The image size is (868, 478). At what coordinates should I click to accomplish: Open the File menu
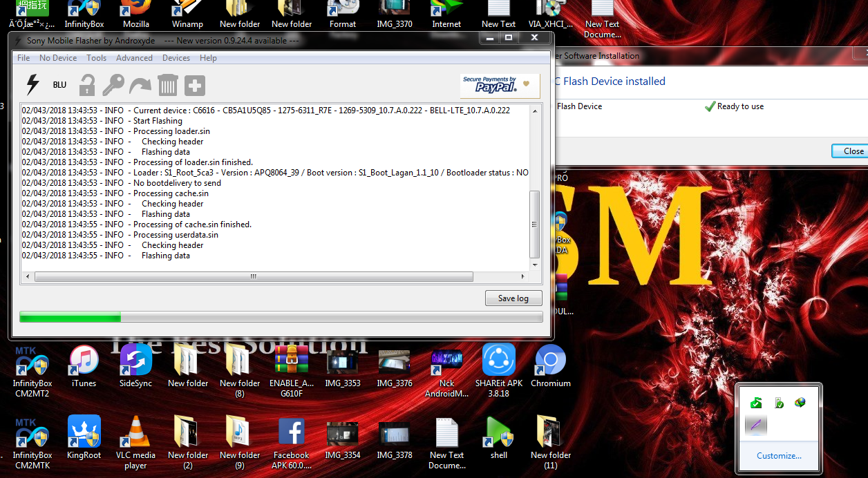(x=23, y=58)
